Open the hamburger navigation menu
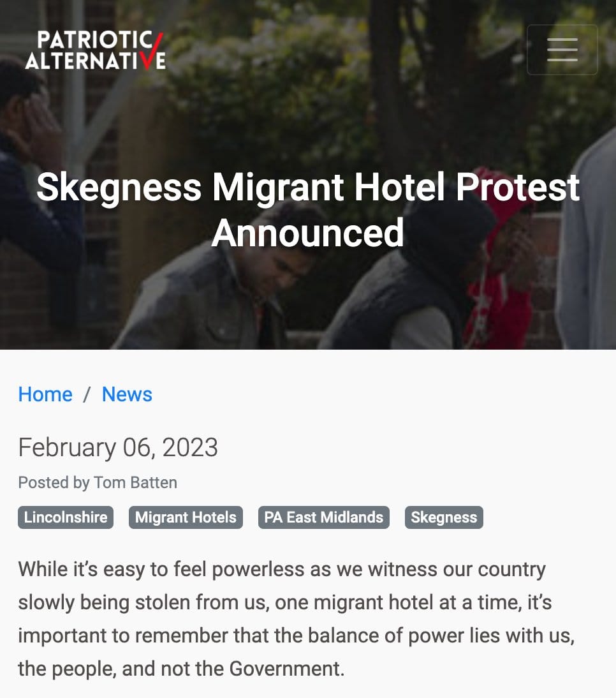The height and width of the screenshot is (698, 616). click(562, 50)
